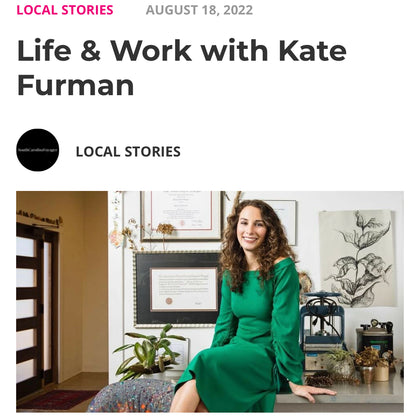This screenshot has width=420, height=420.
Task: Open the LOCAL STORIES author name beside avatar
Action: (x=128, y=152)
